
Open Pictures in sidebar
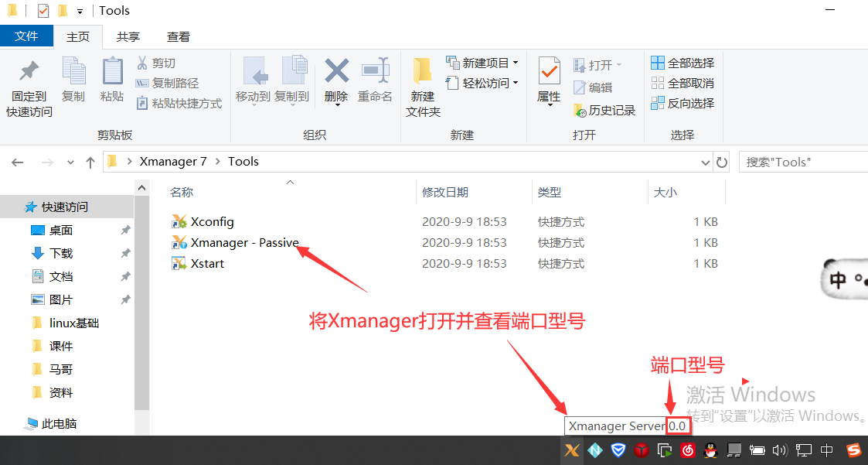[x=52, y=300]
